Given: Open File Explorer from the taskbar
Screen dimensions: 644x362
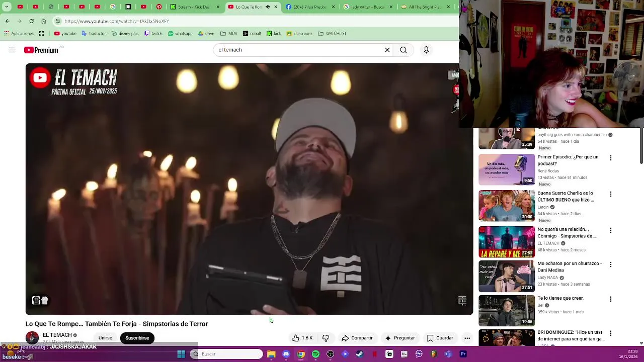Looking at the screenshot, I should [x=271, y=354].
